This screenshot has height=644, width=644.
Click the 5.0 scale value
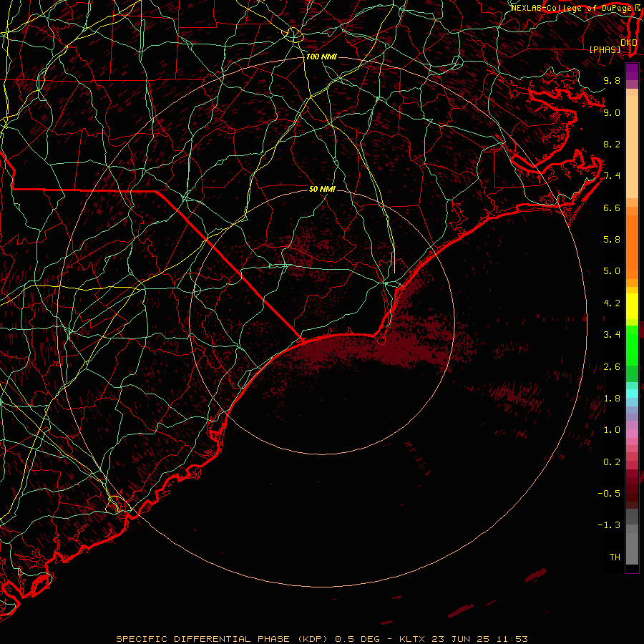pos(612,271)
